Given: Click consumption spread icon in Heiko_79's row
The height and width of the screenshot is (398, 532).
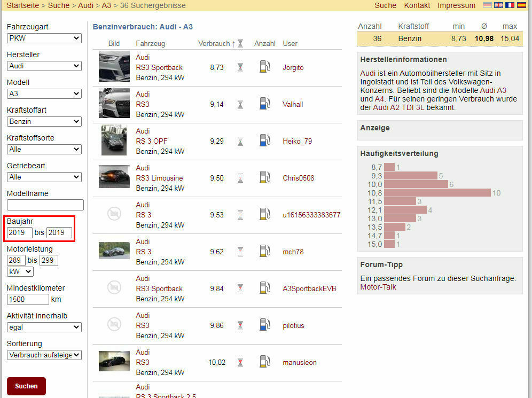Looking at the screenshot, I should coord(240,141).
